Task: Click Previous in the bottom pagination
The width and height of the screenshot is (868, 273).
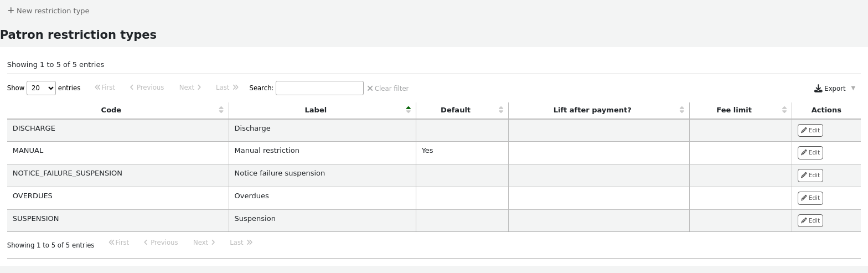Action: click(161, 243)
